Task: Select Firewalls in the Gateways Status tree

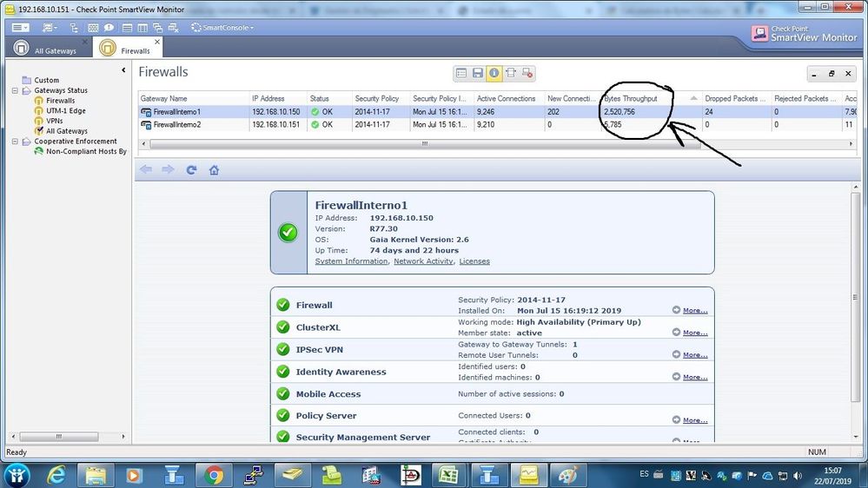Action: (x=60, y=101)
